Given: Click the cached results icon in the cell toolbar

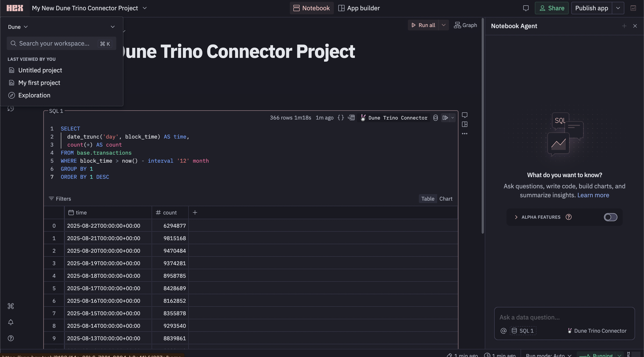Looking at the screenshot, I should 436,118.
